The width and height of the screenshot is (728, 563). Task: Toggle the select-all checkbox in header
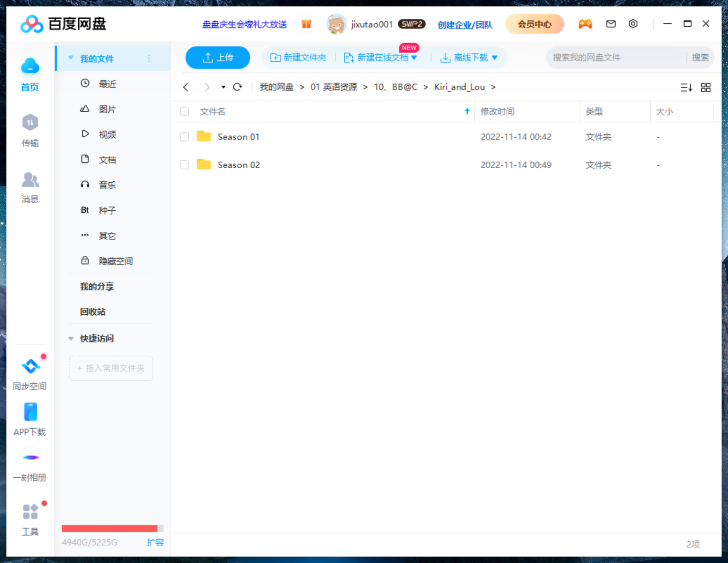(185, 111)
